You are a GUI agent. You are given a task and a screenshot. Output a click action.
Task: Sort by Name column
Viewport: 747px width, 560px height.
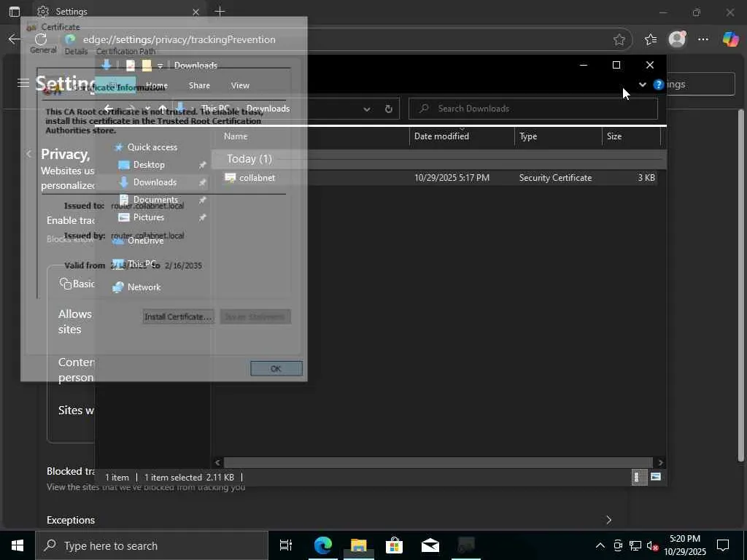pos(236,136)
